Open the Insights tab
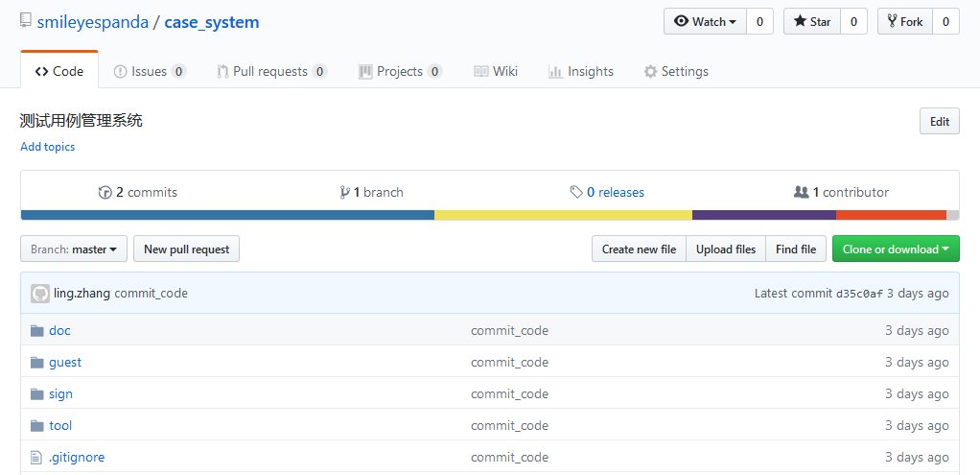 [x=581, y=71]
